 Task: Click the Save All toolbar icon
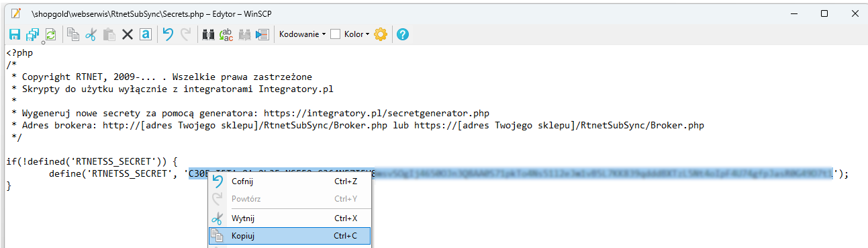coord(32,34)
